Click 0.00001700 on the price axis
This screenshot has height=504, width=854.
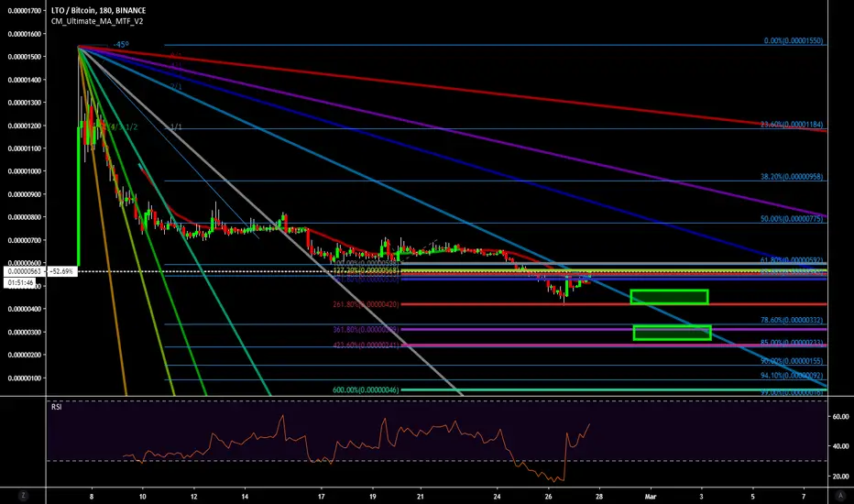tap(25, 10)
